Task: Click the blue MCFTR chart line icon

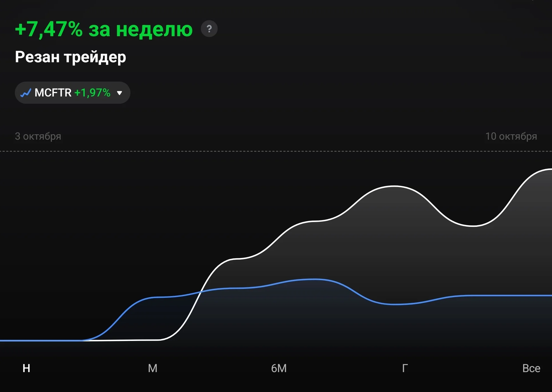Action: (x=26, y=93)
